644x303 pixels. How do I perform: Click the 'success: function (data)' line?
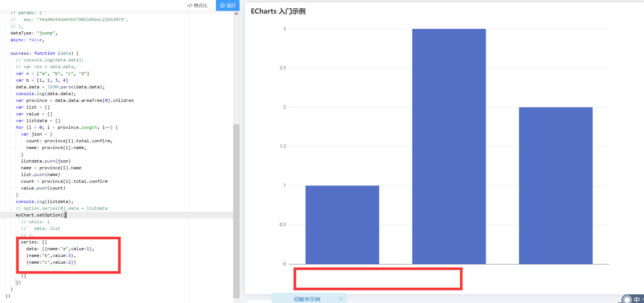pos(44,53)
